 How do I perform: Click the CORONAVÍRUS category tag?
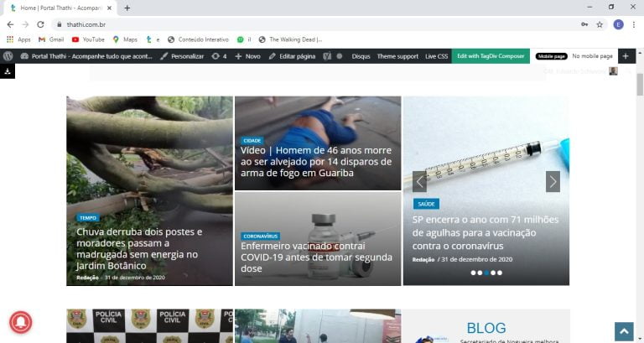click(x=261, y=236)
